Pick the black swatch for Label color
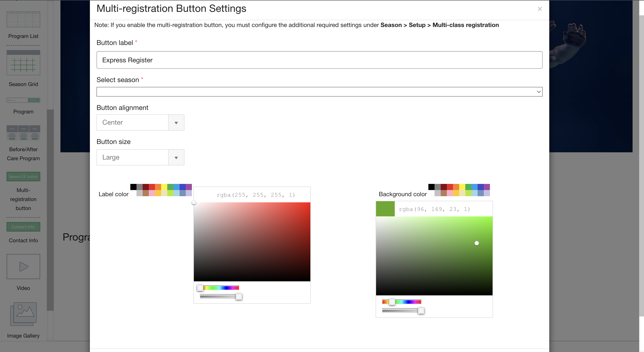This screenshot has width=644, height=352. 133,187
